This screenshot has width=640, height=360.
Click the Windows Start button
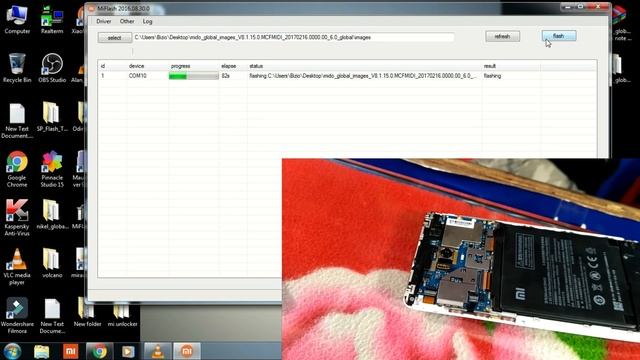(x=12, y=351)
